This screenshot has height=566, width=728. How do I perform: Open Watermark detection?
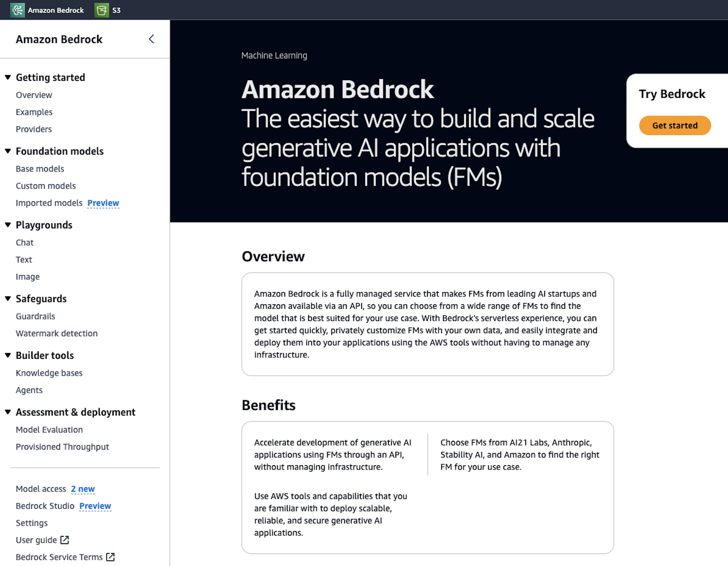[x=57, y=333]
